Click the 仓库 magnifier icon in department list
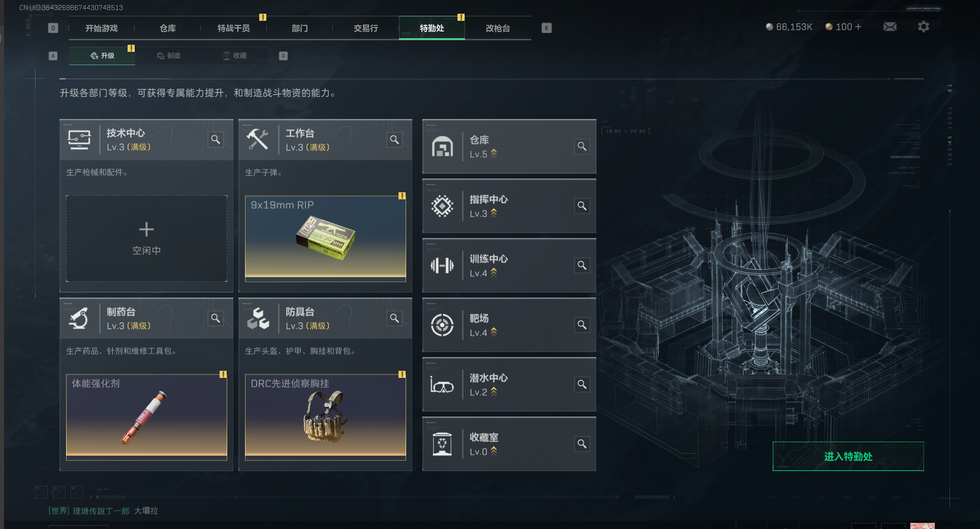 (x=582, y=146)
